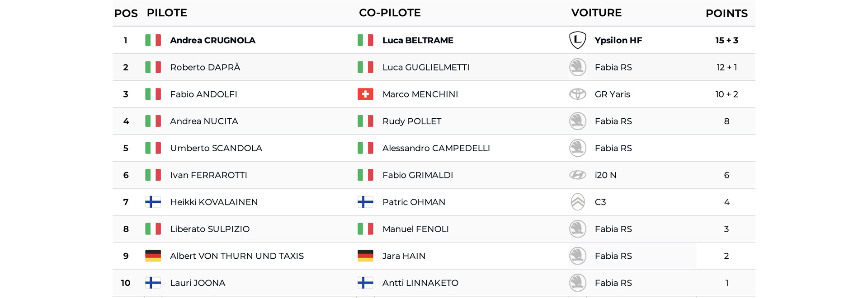Click the Italian flag beside Andrea CRUGNOLA
868x298 pixels.
(153, 40)
